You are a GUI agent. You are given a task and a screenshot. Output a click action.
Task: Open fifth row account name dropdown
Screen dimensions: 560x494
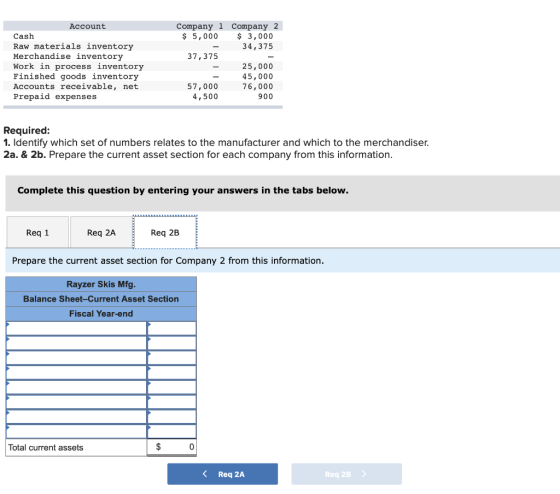pos(76,387)
